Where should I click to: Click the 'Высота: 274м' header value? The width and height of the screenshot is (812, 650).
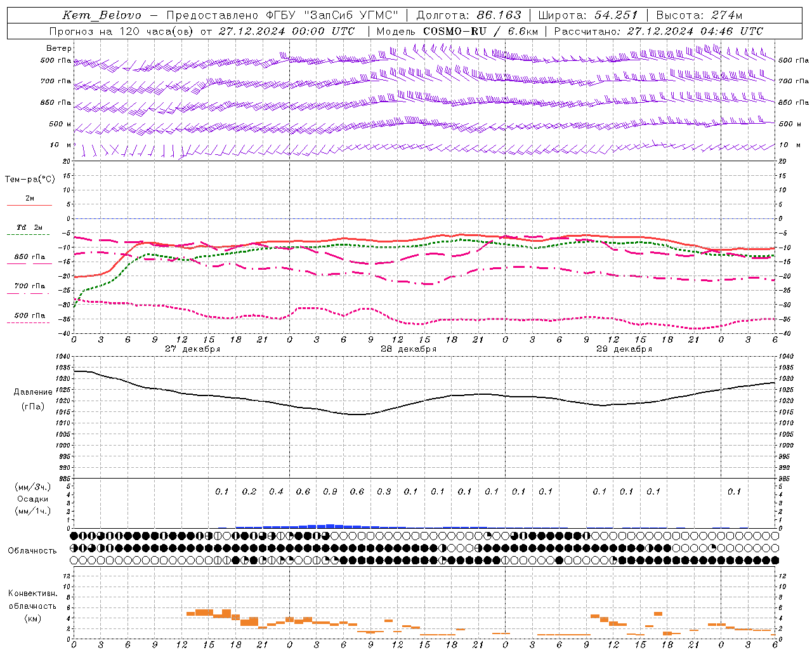click(x=699, y=15)
